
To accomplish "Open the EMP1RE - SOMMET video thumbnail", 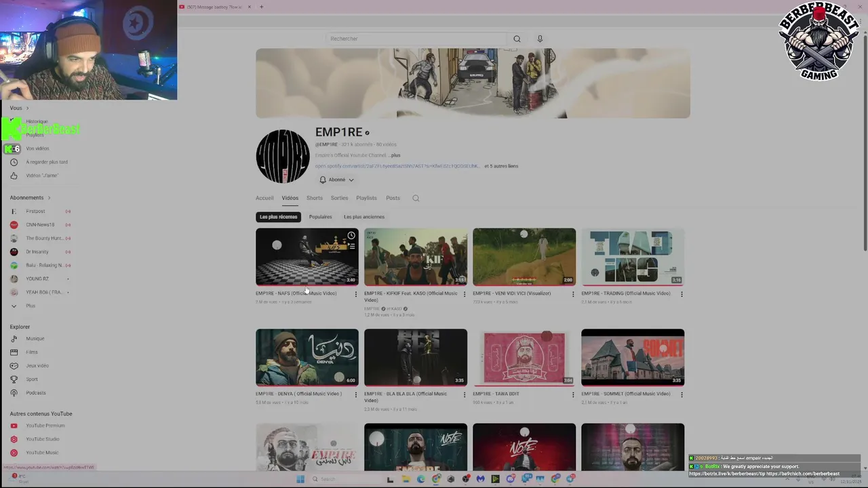I will pyautogui.click(x=633, y=357).
